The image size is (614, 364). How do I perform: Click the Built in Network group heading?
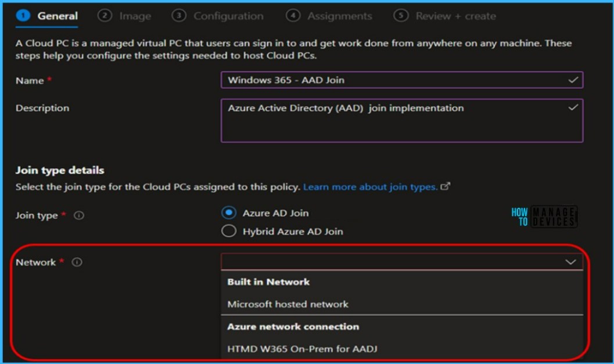pyautogui.click(x=268, y=282)
